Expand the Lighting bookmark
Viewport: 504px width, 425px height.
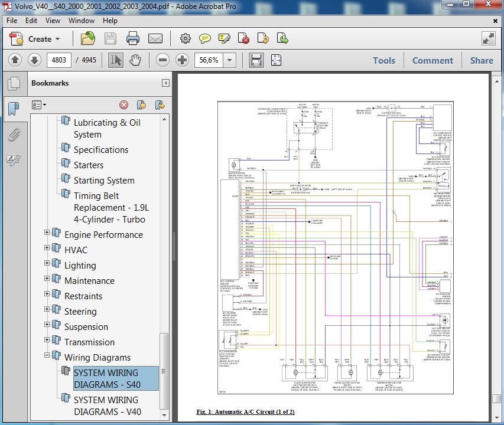[x=47, y=263]
